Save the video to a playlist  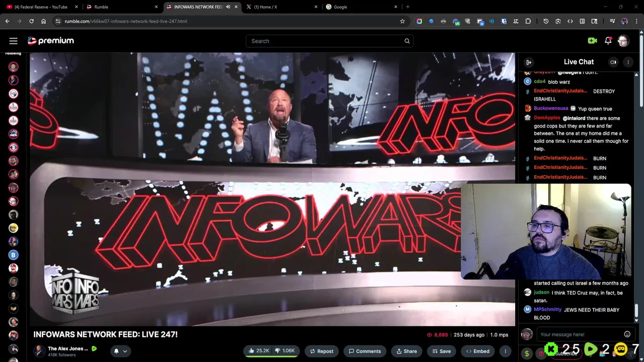coord(441,351)
